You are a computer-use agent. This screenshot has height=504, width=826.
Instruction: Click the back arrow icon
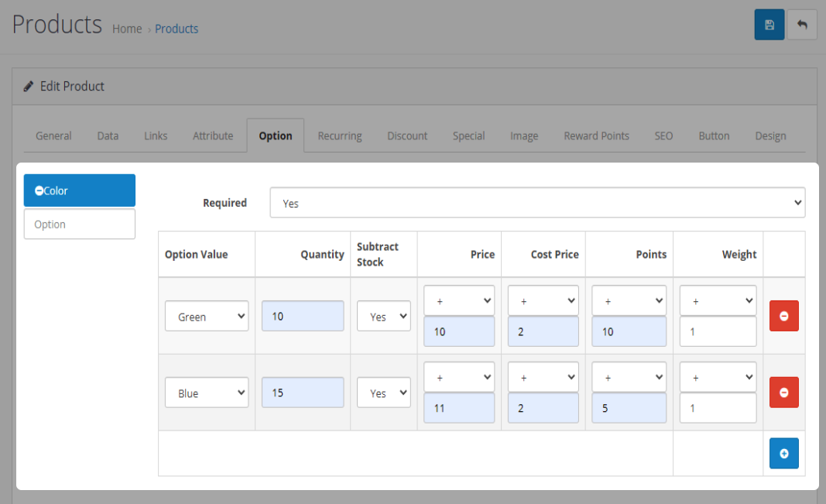pos(802,25)
